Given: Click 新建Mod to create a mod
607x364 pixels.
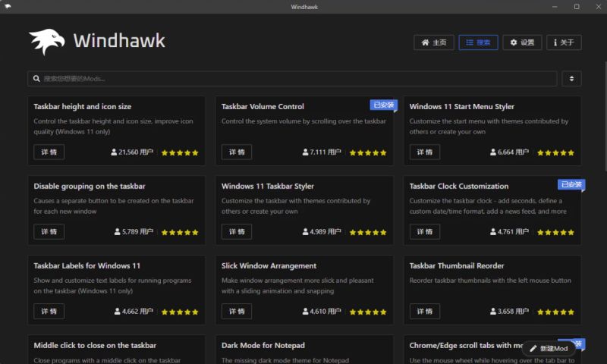Looking at the screenshot, I should (x=548, y=348).
